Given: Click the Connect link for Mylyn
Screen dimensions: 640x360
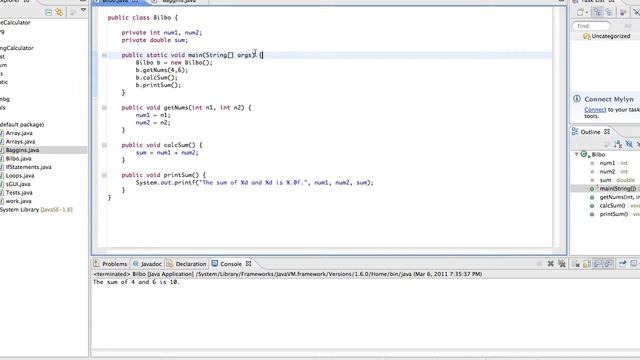Looking at the screenshot, I should pos(595,110).
